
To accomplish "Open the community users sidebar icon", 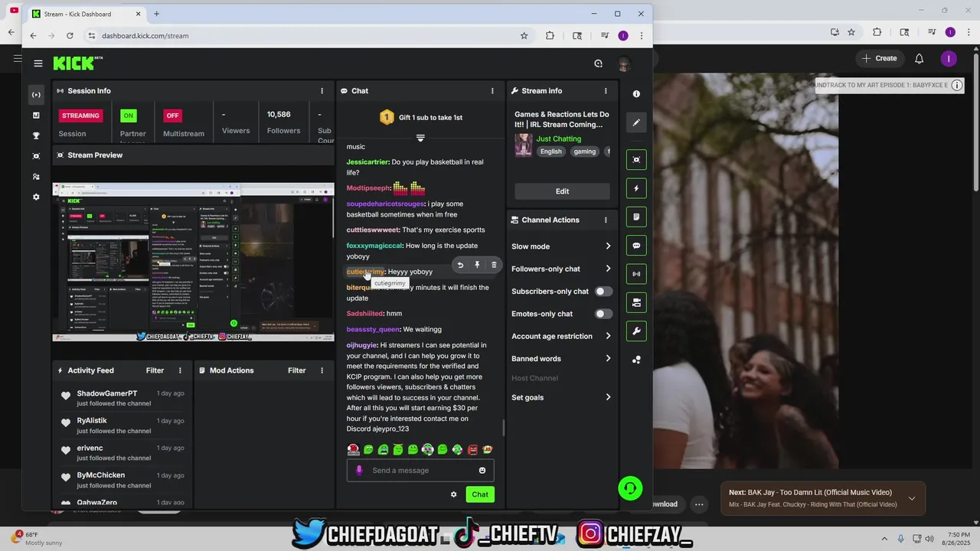I will (x=36, y=177).
